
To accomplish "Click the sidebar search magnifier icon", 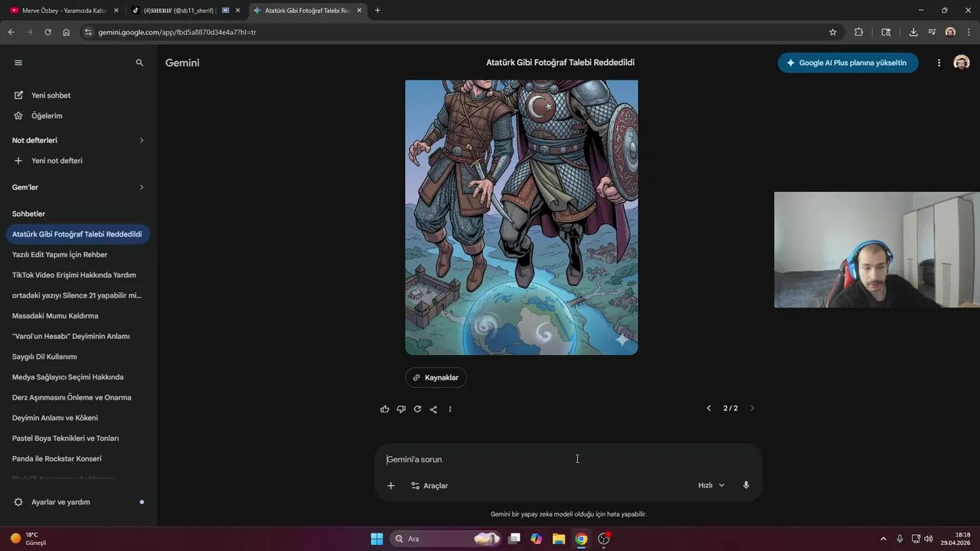I will (139, 63).
